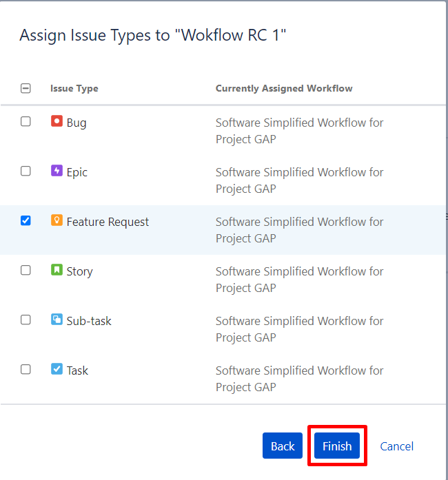448x480 pixels.
Task: Click the orange Feature Request lightbulb icon
Action: click(57, 220)
